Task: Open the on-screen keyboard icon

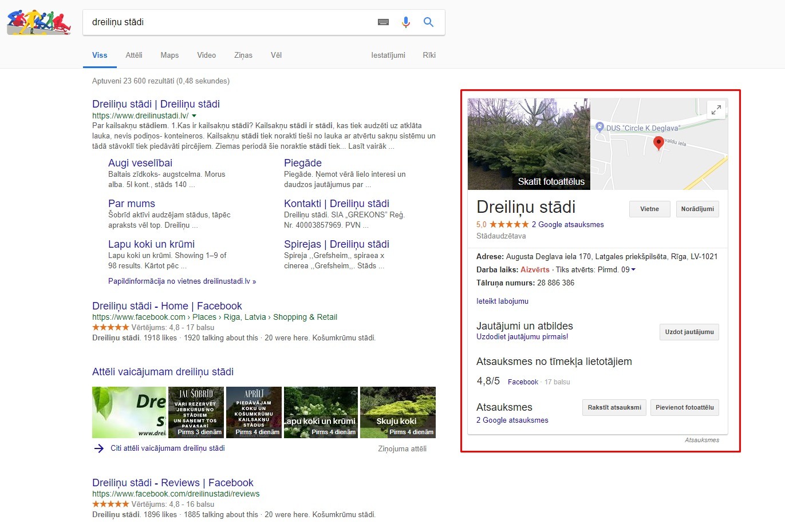Action: (x=383, y=22)
